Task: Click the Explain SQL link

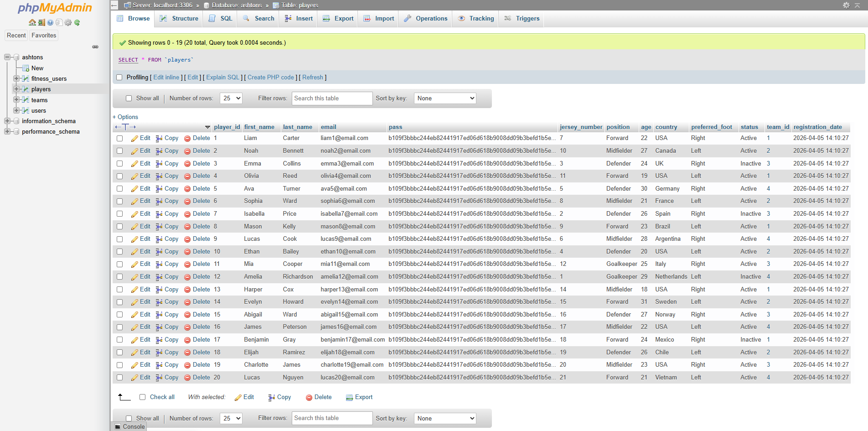Action: [222, 78]
